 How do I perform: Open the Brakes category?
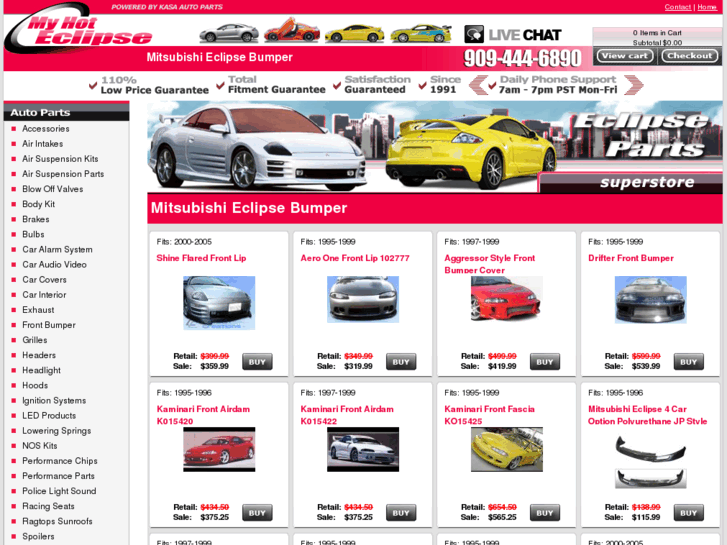click(36, 219)
